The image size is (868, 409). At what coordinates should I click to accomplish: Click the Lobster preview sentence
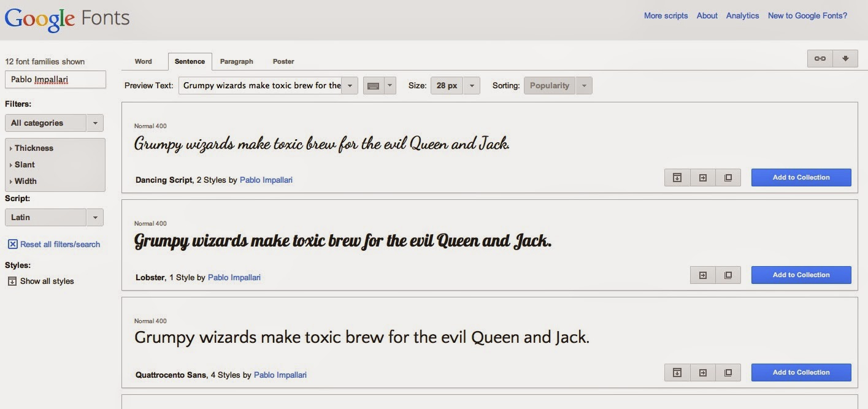pyautogui.click(x=343, y=241)
